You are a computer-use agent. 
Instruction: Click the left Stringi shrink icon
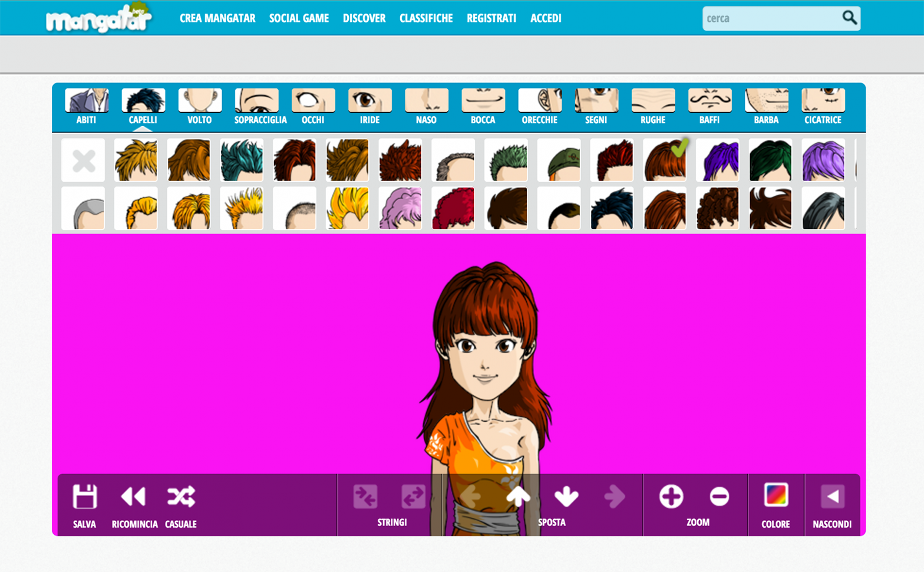point(365,497)
